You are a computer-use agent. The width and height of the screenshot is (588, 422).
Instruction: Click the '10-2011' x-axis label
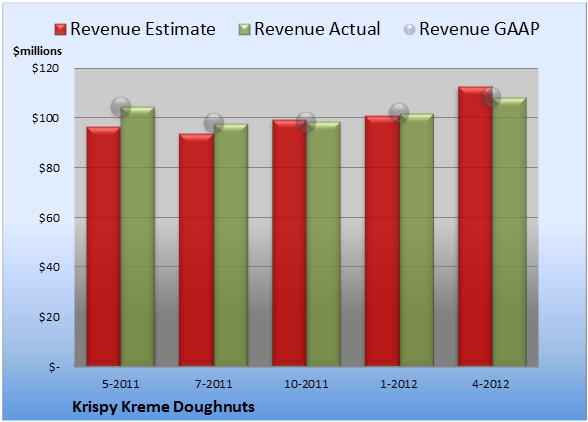[x=306, y=384]
